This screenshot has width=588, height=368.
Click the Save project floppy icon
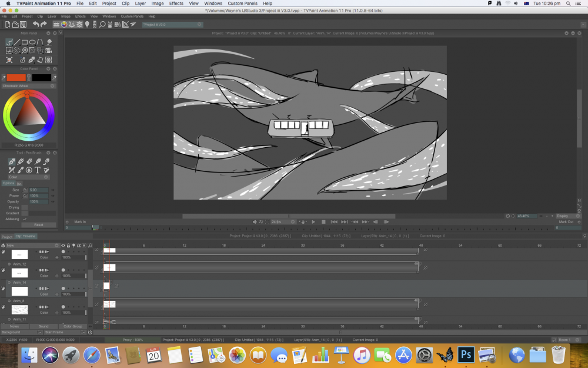pos(22,25)
